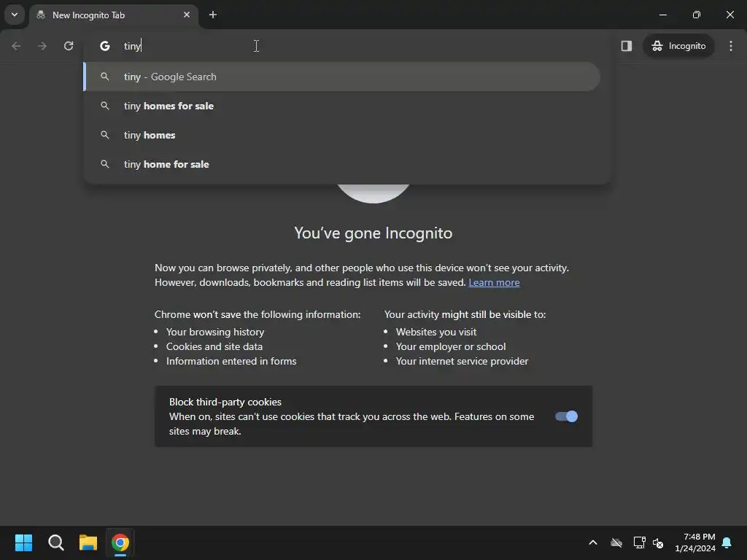Choose the 'tiny homes' suggestion
This screenshot has height=560, width=747.
tap(342, 135)
